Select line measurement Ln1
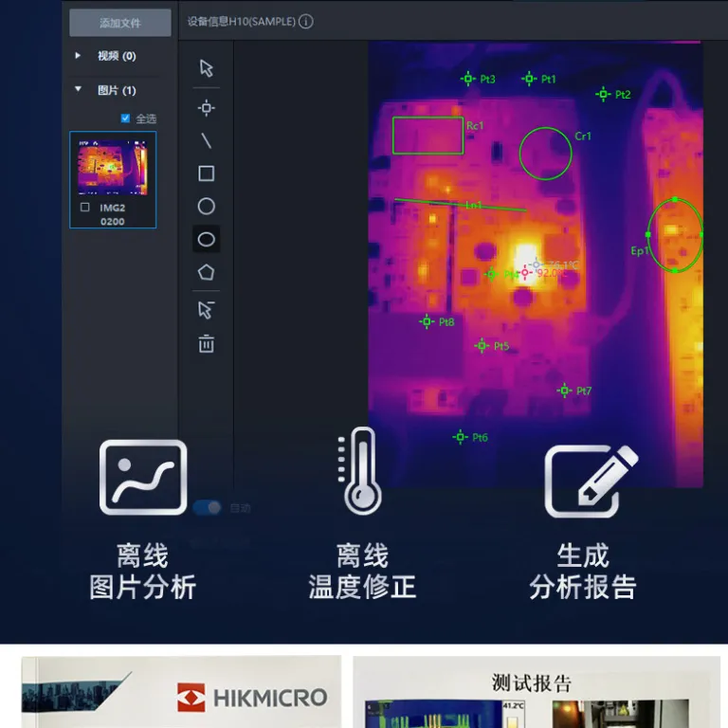The height and width of the screenshot is (728, 728). 460,205
